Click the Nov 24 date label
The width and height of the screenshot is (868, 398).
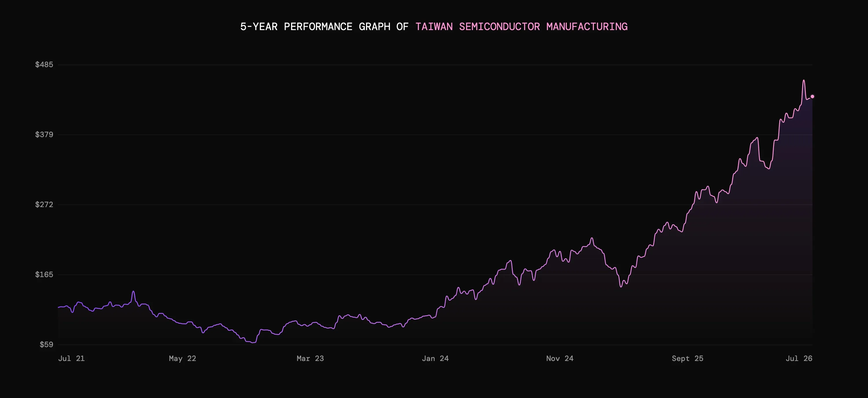[560, 358]
